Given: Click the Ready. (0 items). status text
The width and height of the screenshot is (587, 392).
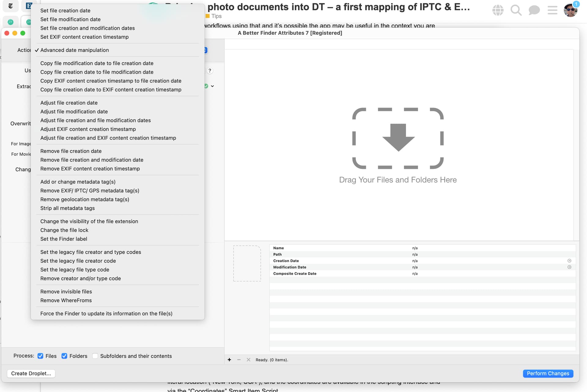Looking at the screenshot, I should (x=272, y=360).
